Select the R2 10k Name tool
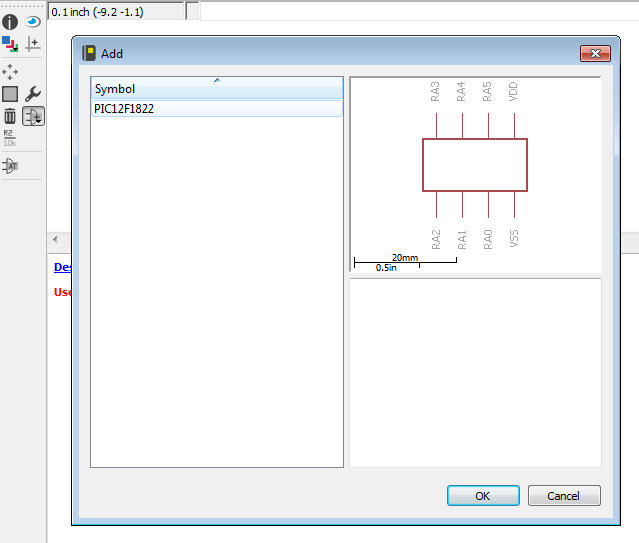639x543 pixels. pos(10,138)
